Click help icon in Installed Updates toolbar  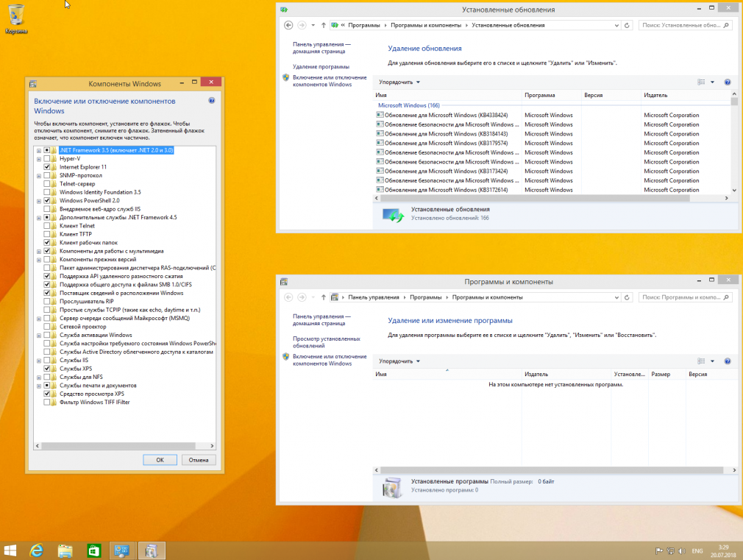coord(728,82)
